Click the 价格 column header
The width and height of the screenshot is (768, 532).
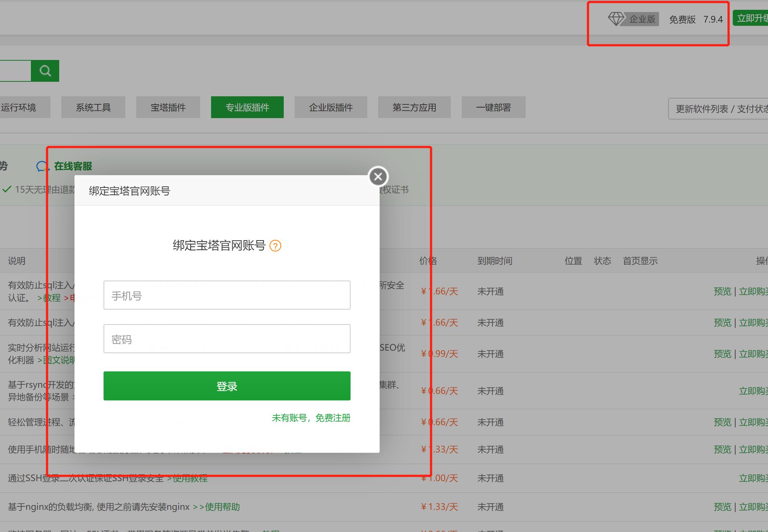click(428, 261)
